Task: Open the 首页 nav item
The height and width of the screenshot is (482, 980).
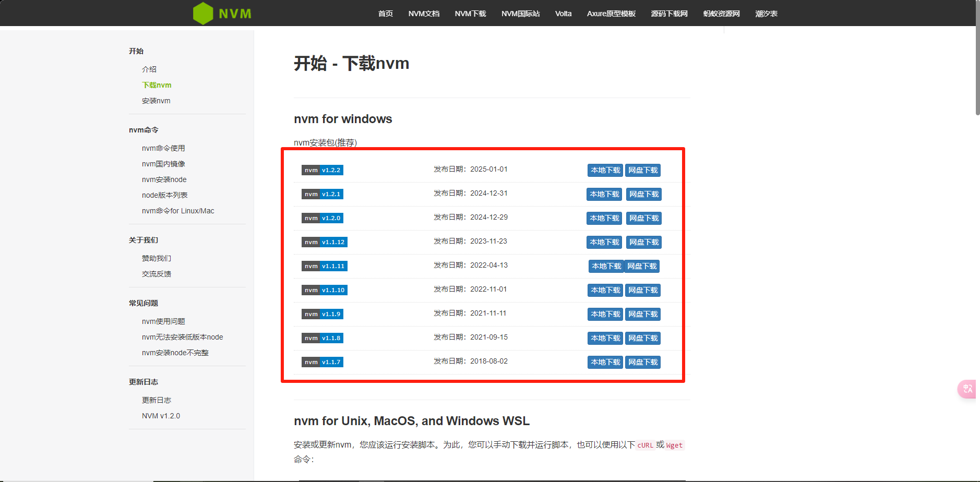Action: coord(386,14)
